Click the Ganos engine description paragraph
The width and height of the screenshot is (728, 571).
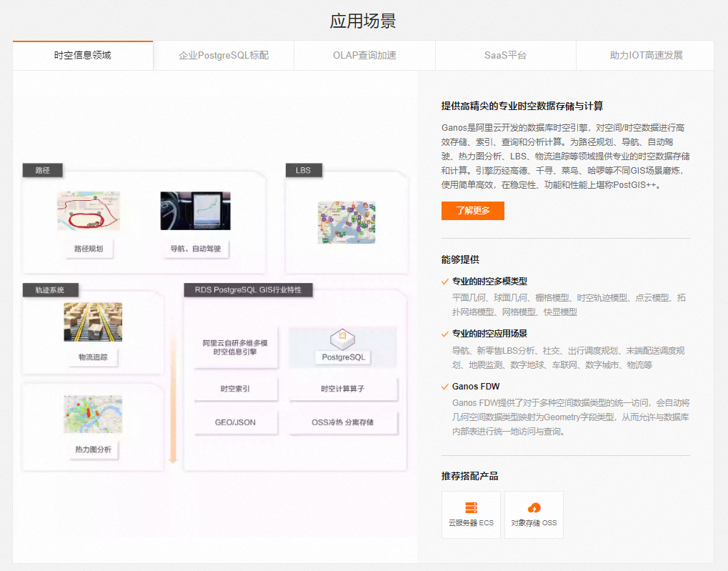[x=566, y=156]
